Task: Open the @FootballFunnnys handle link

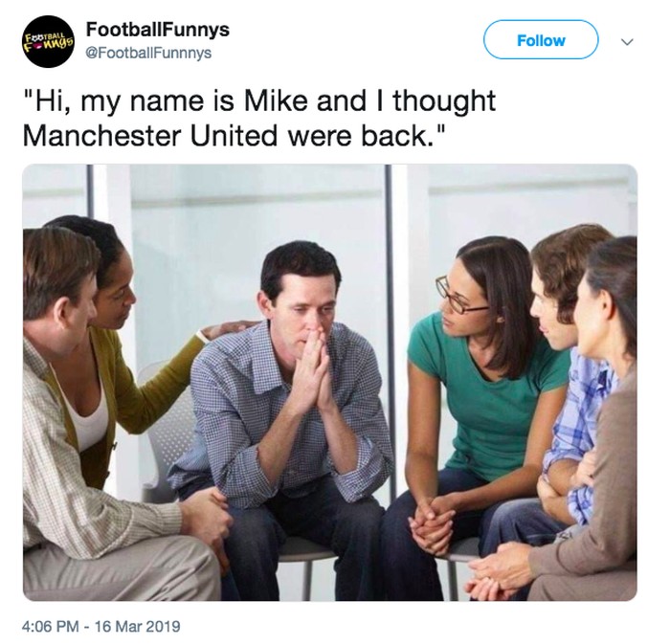Action: pos(148,53)
